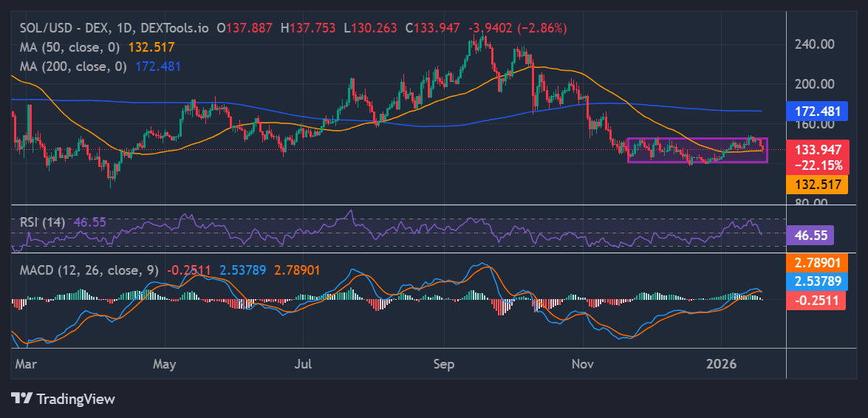The image size is (868, 418).
Task: Select the purple rectangle drawing on chart
Action: click(x=697, y=139)
